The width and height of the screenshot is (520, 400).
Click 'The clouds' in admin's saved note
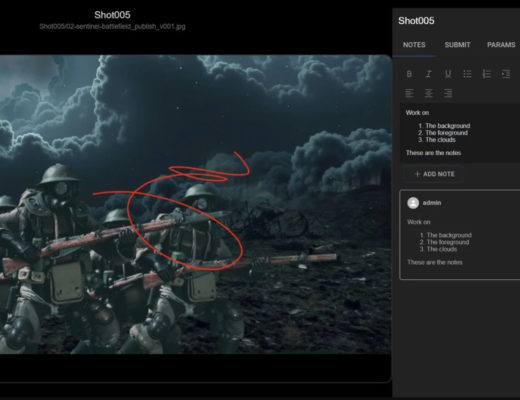(442, 249)
